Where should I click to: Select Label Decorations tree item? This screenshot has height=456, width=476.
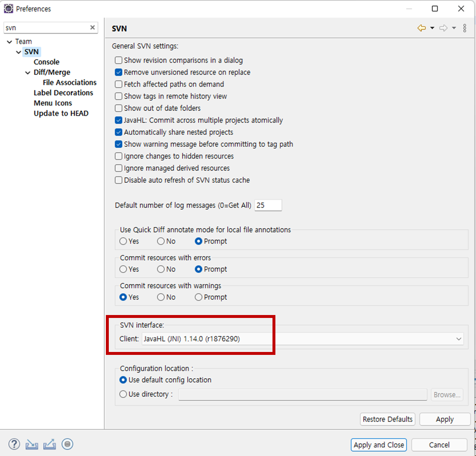coord(63,93)
